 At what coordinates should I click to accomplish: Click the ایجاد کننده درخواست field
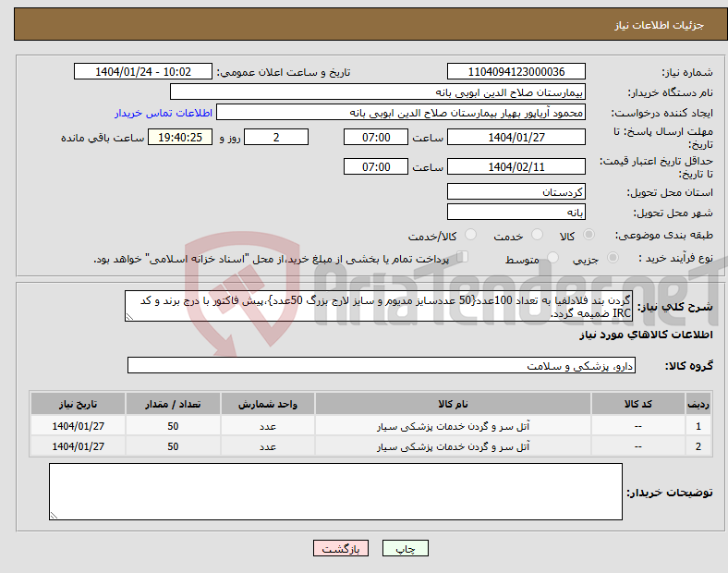click(401, 113)
